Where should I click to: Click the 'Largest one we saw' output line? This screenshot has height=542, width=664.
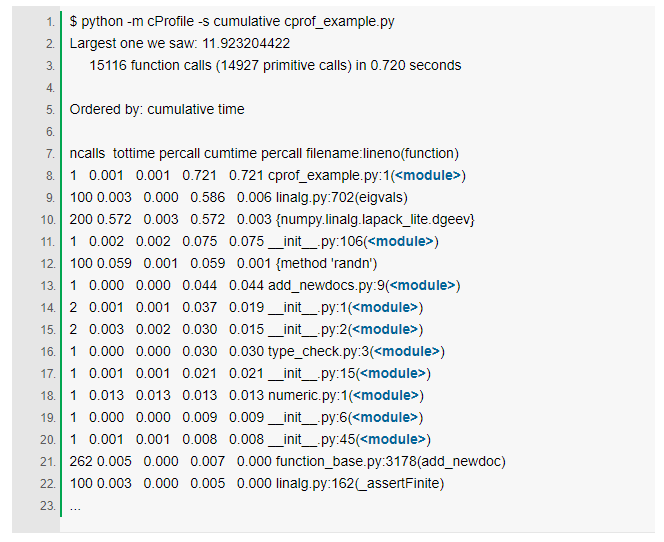[x=180, y=44]
